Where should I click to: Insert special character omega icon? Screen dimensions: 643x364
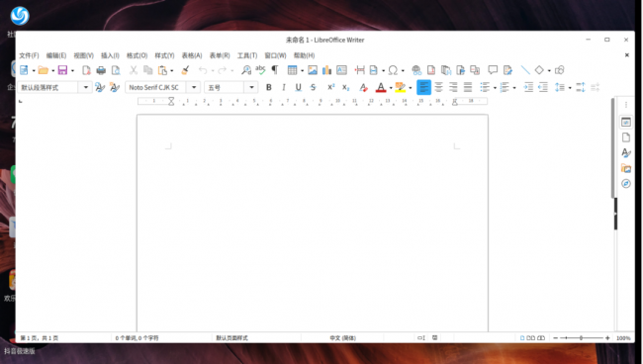pos(393,70)
